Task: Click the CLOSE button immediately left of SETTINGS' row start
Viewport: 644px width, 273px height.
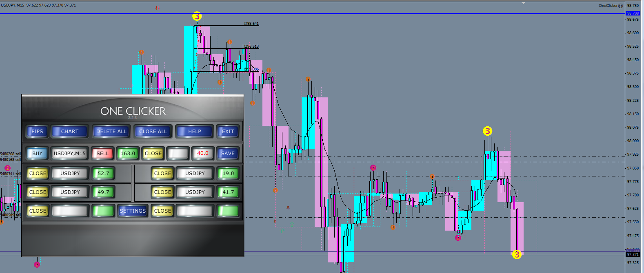Action: point(38,211)
